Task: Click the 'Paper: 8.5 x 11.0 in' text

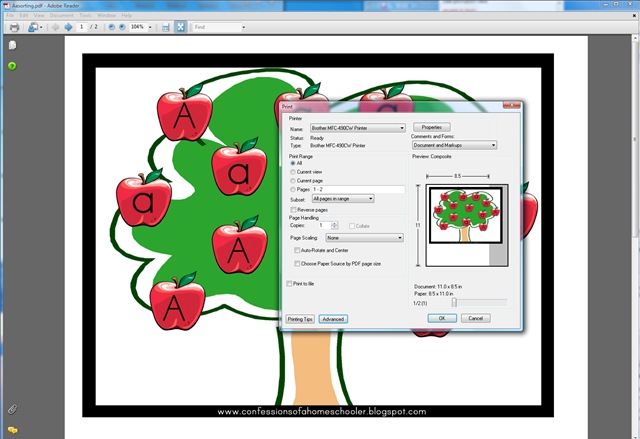Action: [433, 294]
